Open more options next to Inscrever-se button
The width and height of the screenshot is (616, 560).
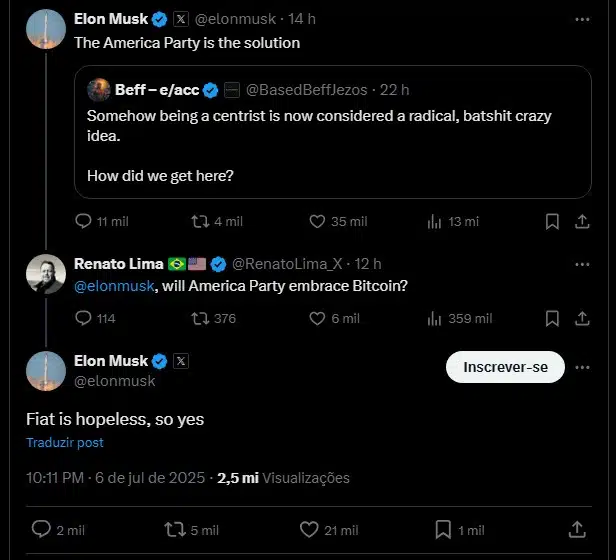582,367
